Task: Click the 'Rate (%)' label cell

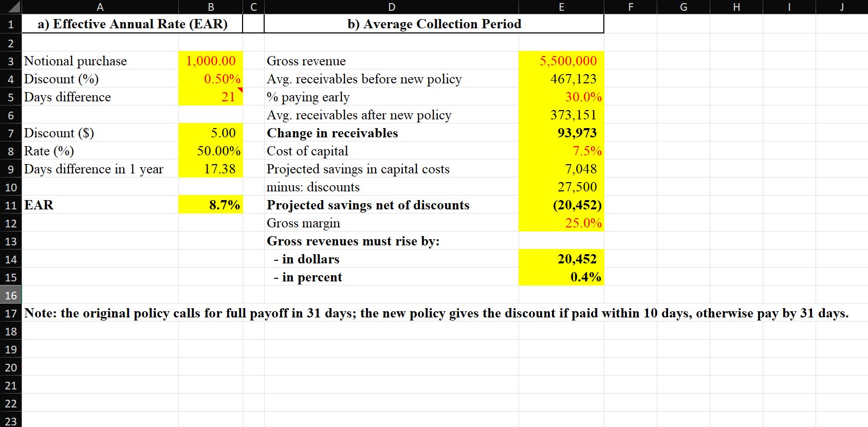Action: pyautogui.click(x=100, y=151)
